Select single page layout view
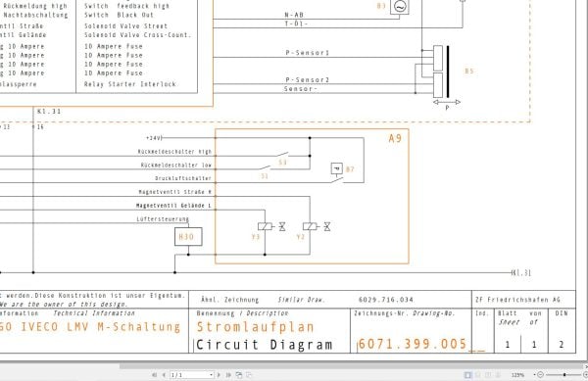Viewport: 588px width, 381px height. click(467, 374)
